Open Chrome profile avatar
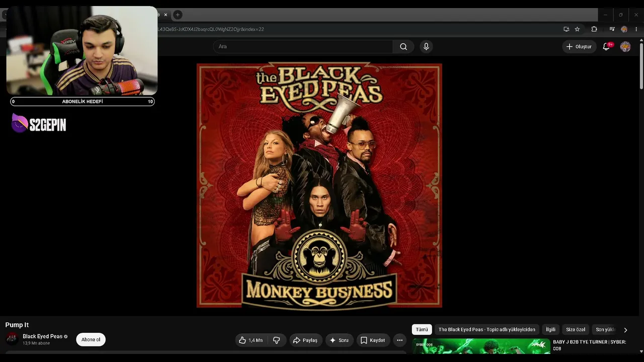 coord(624,29)
